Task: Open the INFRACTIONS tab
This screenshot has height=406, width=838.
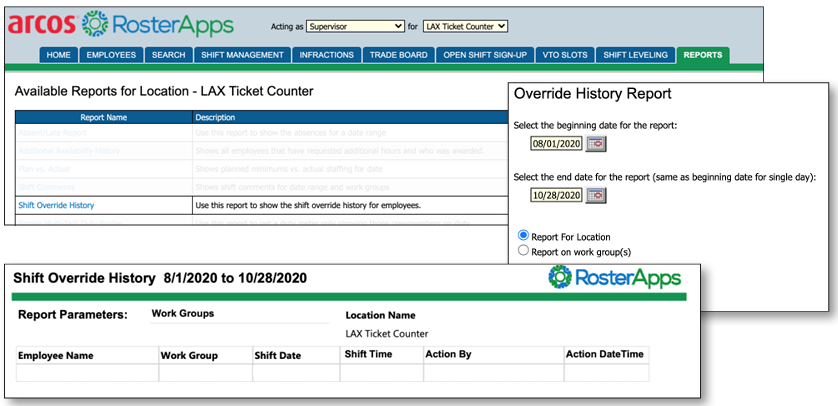Action: 327,55
